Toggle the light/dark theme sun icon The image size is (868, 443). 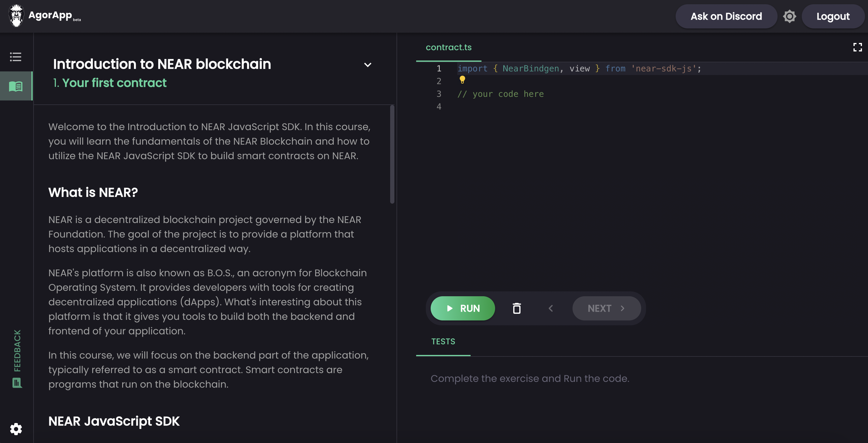(x=789, y=16)
